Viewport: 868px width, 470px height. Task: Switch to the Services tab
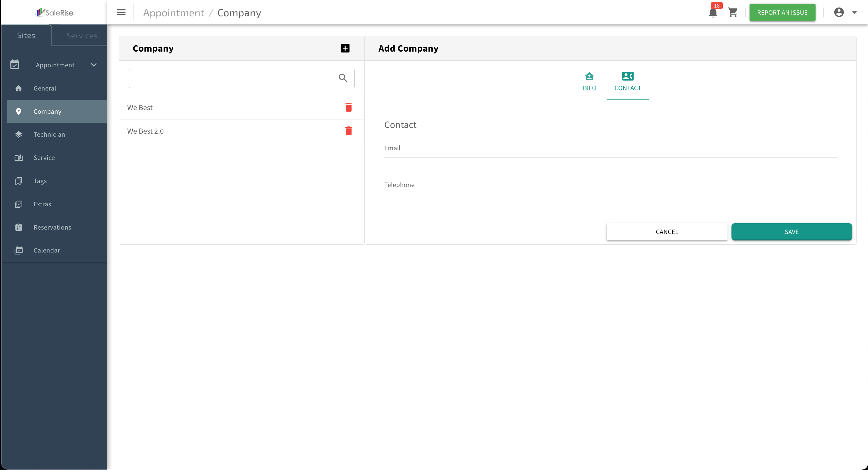tap(82, 35)
